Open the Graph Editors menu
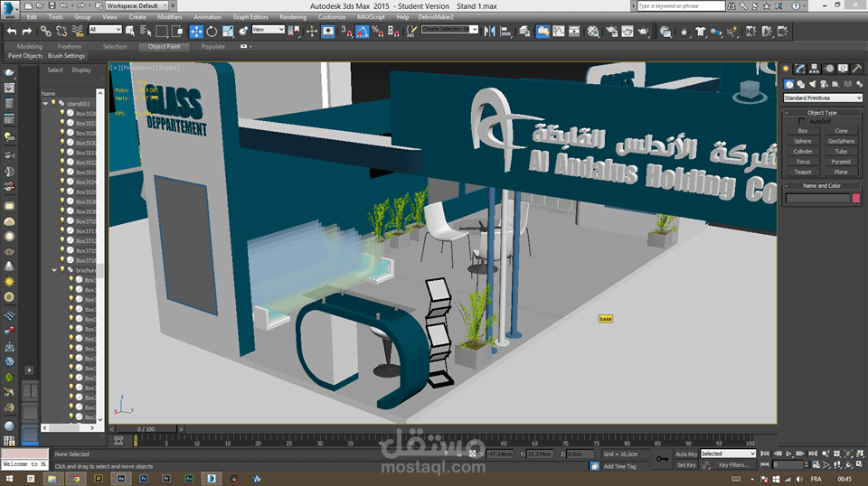The height and width of the screenshot is (486, 868). [x=250, y=17]
